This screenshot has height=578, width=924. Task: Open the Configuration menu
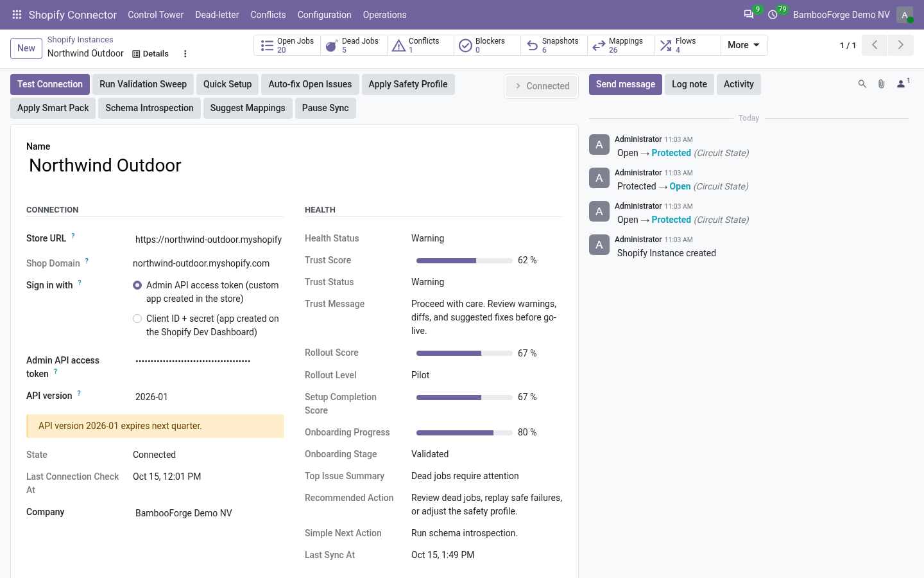[324, 15]
